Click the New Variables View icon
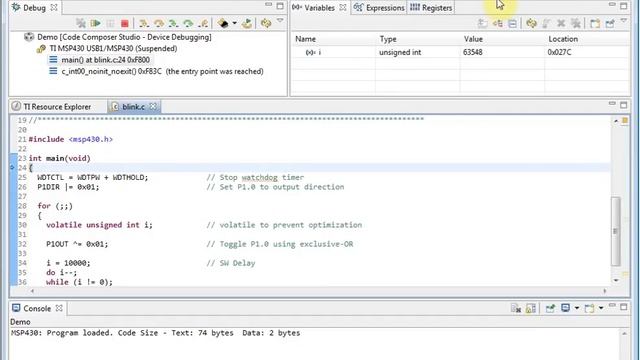This screenshot has height=360, width=640. tap(595, 23)
